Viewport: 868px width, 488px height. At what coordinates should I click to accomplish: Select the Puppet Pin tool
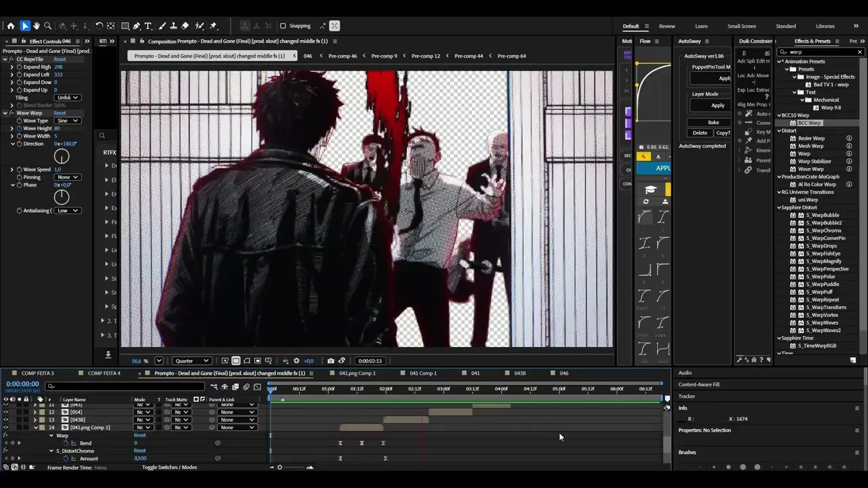pyautogui.click(x=213, y=26)
